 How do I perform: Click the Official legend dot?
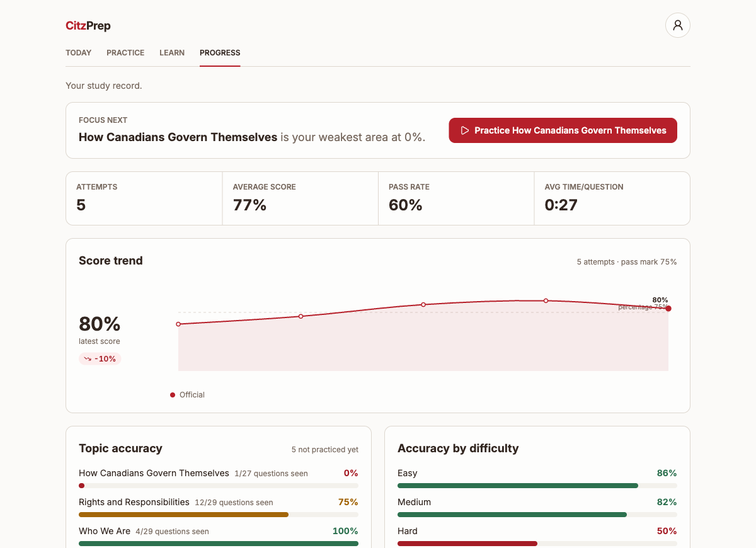pos(173,395)
